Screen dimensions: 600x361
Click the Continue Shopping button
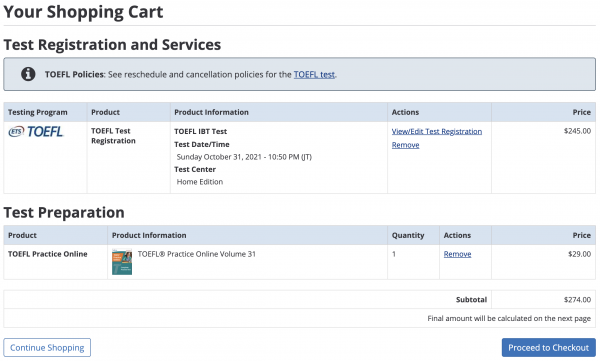click(47, 348)
